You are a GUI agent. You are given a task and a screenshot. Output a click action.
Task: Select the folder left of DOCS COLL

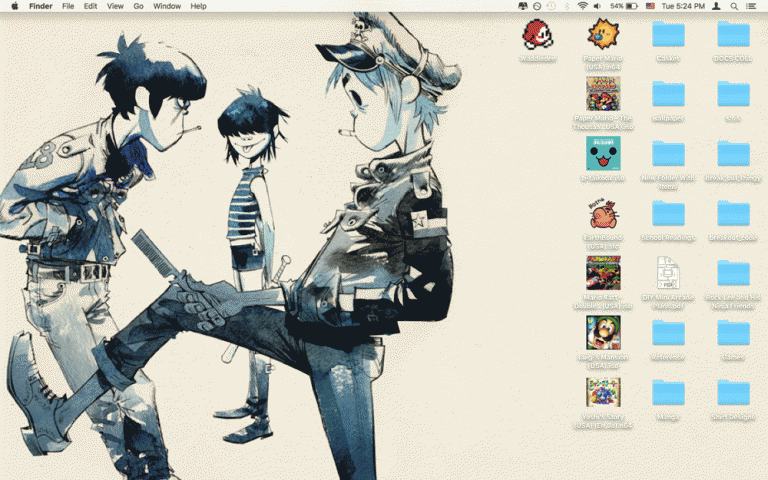(668, 34)
